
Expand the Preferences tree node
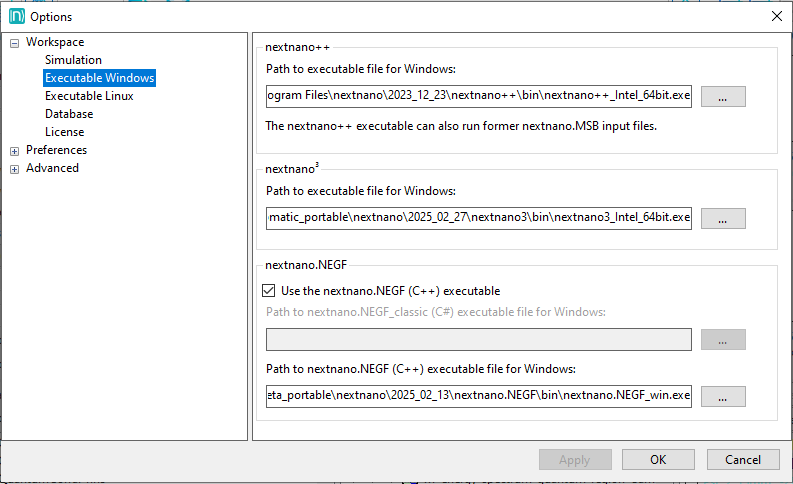(15, 150)
